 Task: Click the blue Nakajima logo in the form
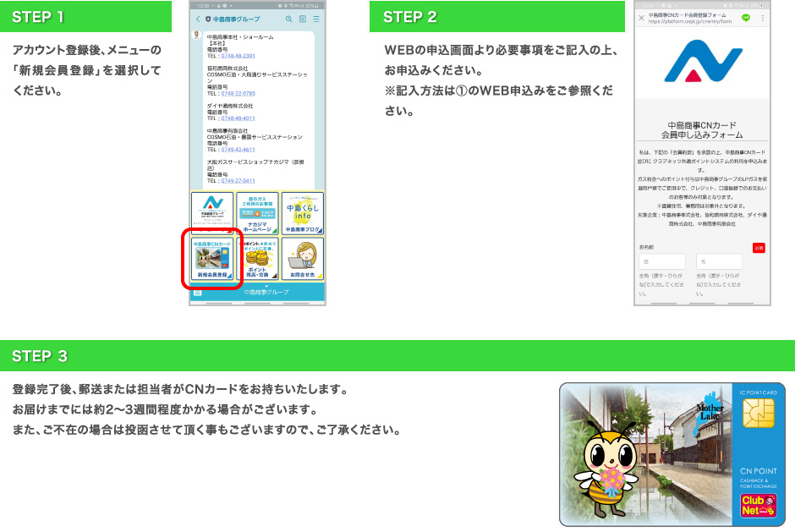pyautogui.click(x=703, y=62)
